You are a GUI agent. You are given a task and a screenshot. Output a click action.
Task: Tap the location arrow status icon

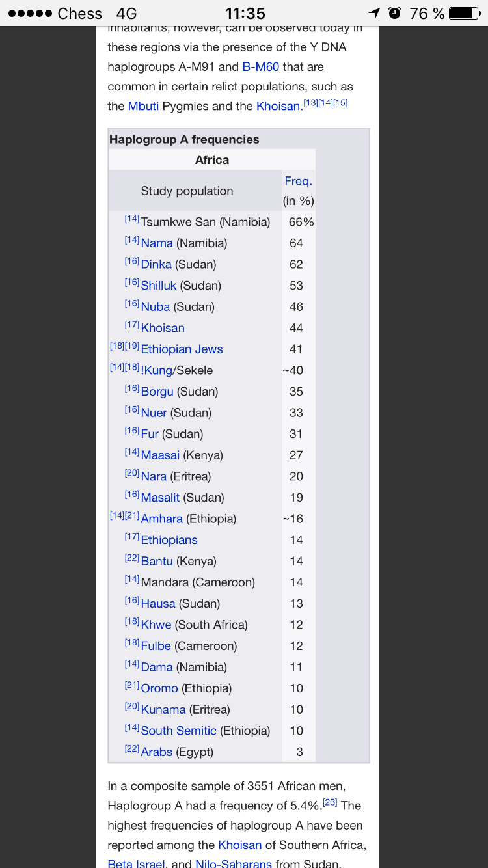point(374,13)
